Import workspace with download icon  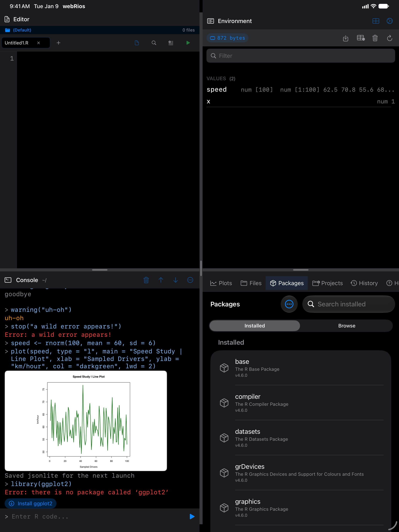coord(346,38)
